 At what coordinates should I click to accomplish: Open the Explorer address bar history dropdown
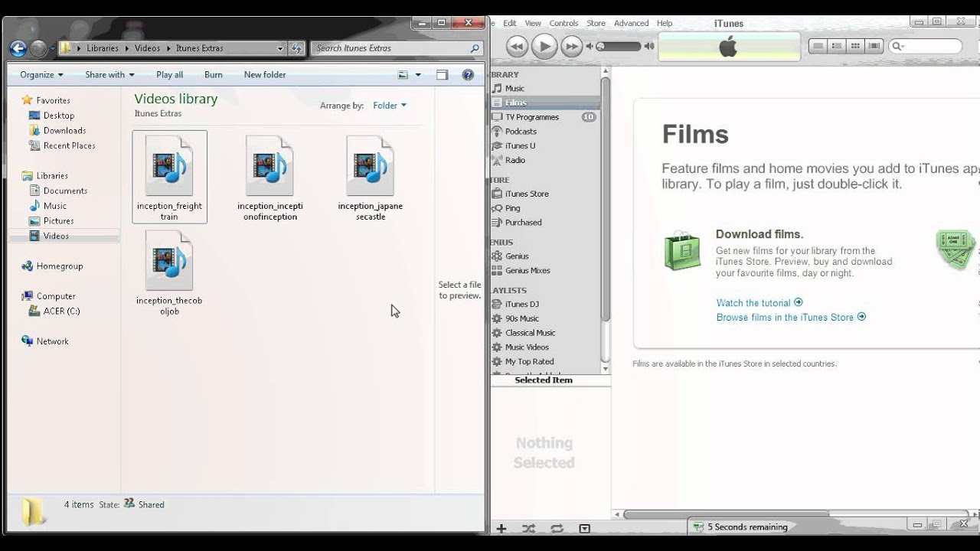280,48
